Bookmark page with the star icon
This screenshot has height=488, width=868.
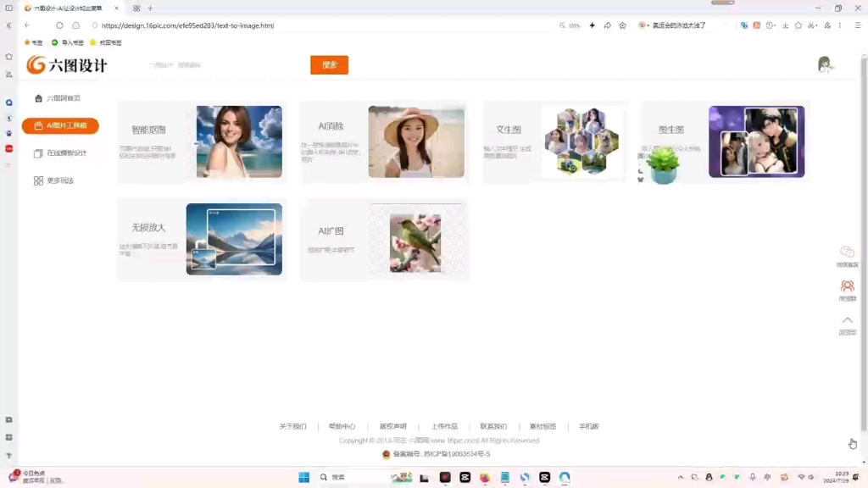(622, 25)
